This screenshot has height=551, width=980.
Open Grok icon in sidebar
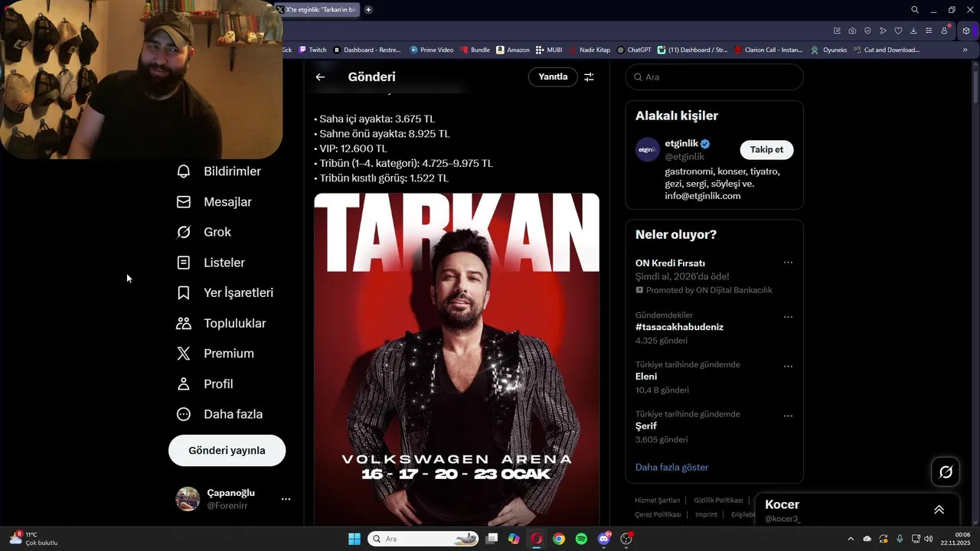[x=184, y=232]
